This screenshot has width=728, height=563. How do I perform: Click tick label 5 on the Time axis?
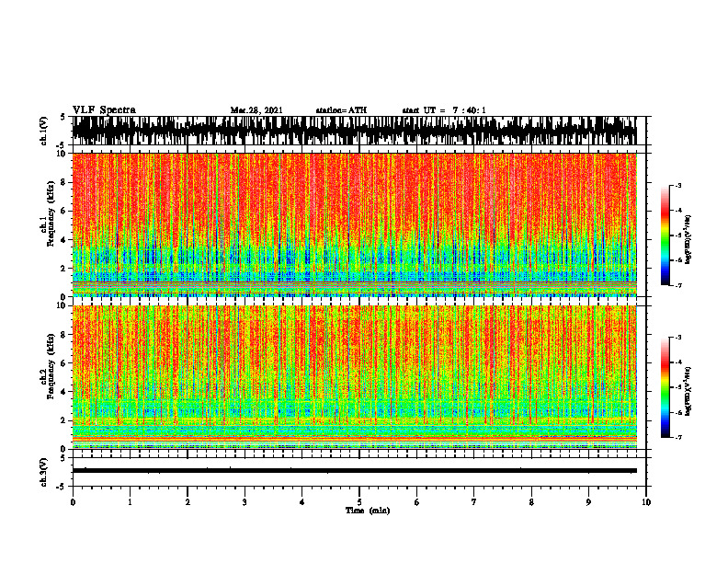tap(359, 502)
